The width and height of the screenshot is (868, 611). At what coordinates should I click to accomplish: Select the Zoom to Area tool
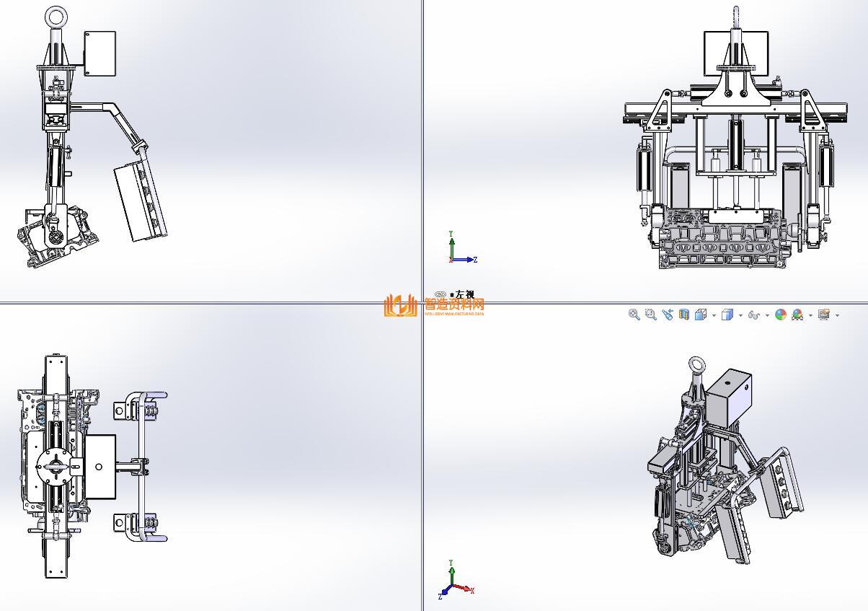click(x=650, y=315)
